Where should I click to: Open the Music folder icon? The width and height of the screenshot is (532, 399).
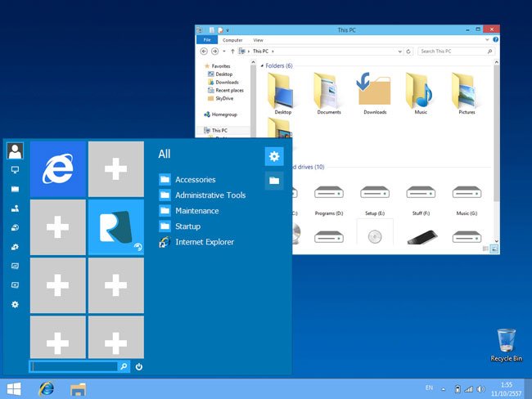421,92
